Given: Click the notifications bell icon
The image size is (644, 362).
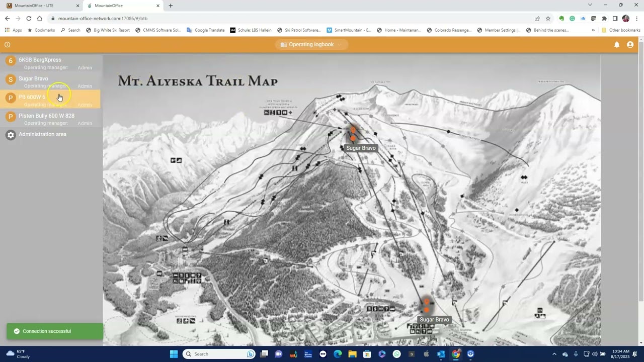Looking at the screenshot, I should pos(616,45).
